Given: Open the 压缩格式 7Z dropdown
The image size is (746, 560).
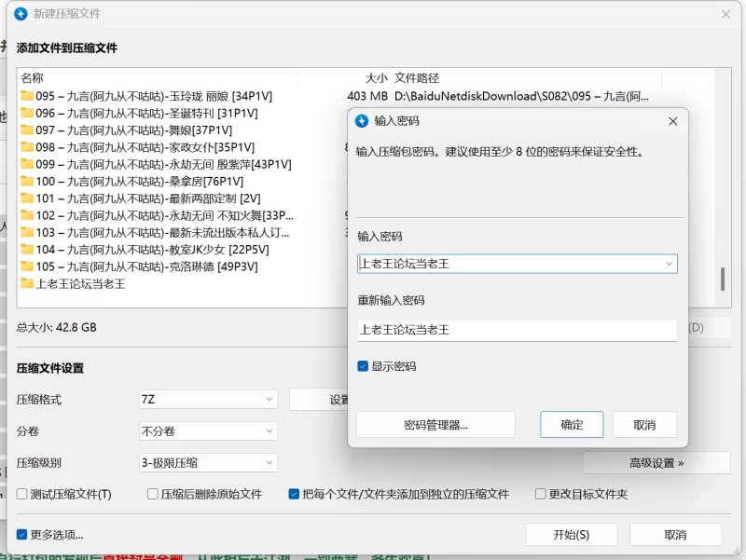Looking at the screenshot, I should [x=208, y=400].
